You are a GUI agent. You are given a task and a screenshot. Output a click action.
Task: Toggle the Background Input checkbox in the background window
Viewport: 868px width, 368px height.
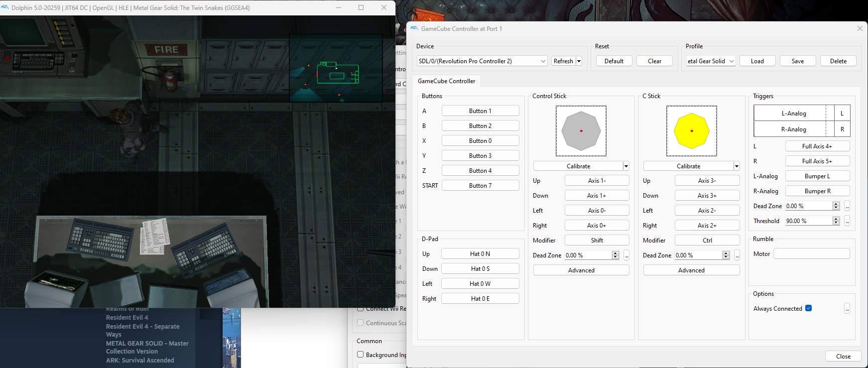[360, 355]
